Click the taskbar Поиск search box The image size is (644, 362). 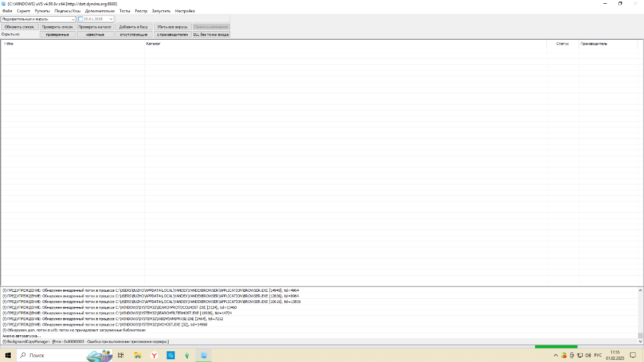click(x=64, y=355)
